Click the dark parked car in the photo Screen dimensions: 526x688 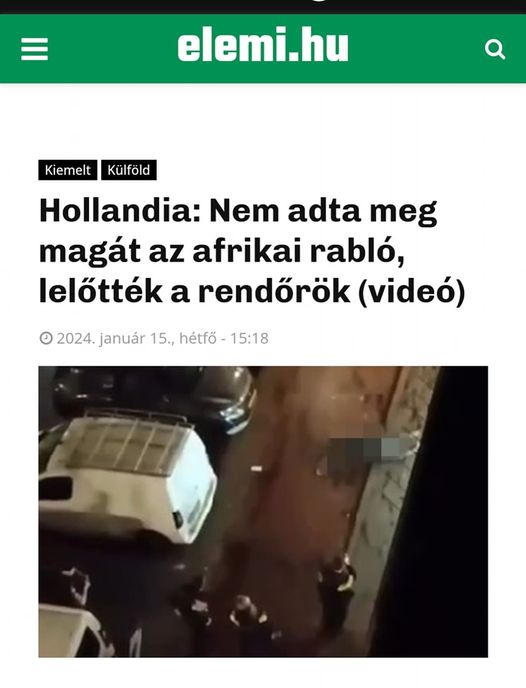tap(154, 395)
